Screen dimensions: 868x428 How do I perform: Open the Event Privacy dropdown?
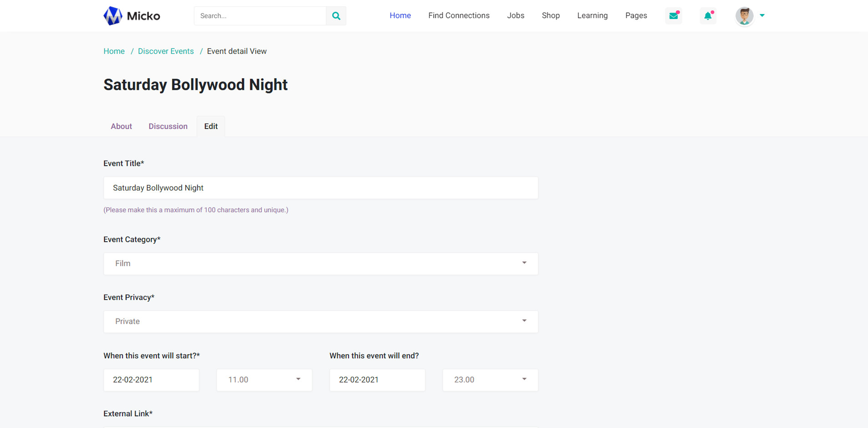pos(320,321)
